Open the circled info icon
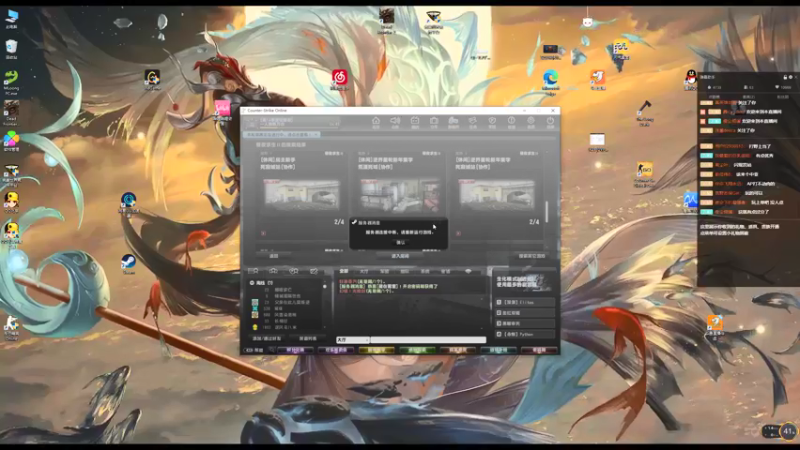The height and width of the screenshot is (450, 800). (511, 121)
